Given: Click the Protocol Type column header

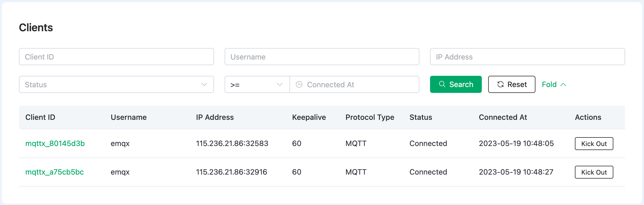Looking at the screenshot, I should [370, 117].
